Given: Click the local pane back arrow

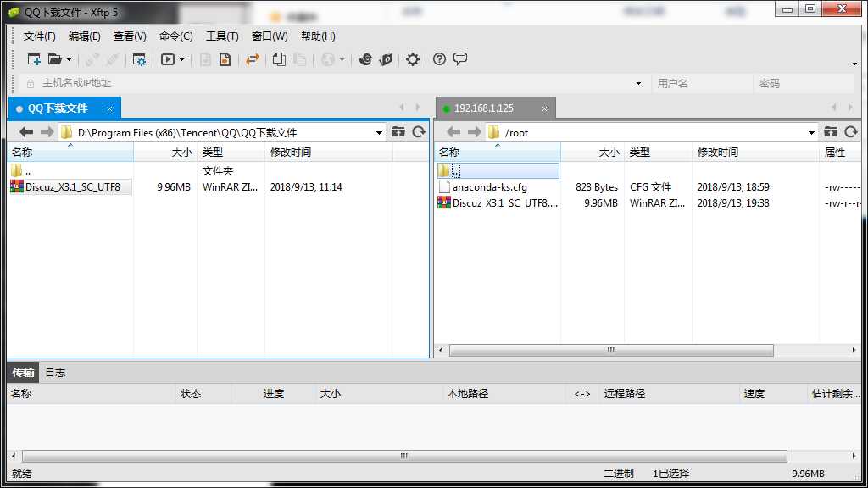Looking at the screenshot, I should [26, 132].
